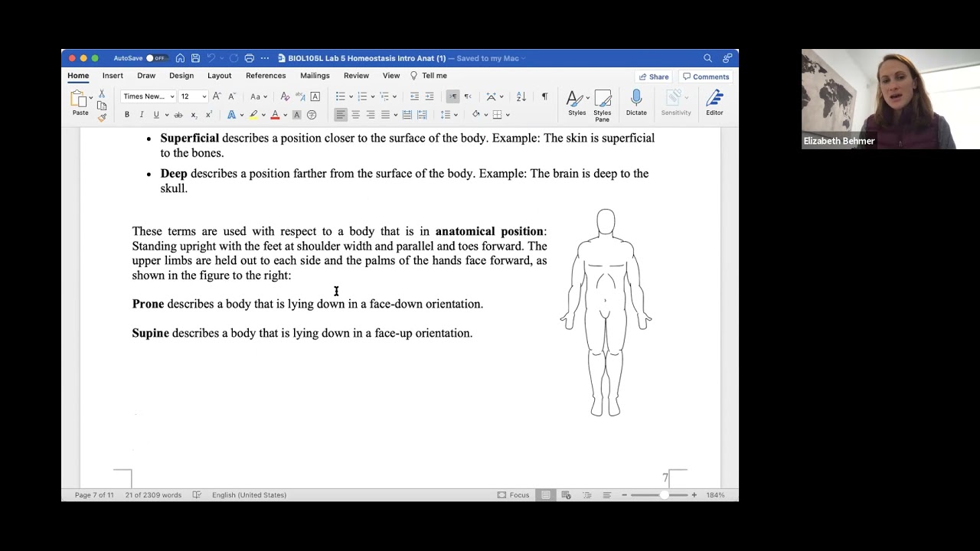The height and width of the screenshot is (551, 980).
Task: Clear all formatting icon
Action: click(285, 96)
